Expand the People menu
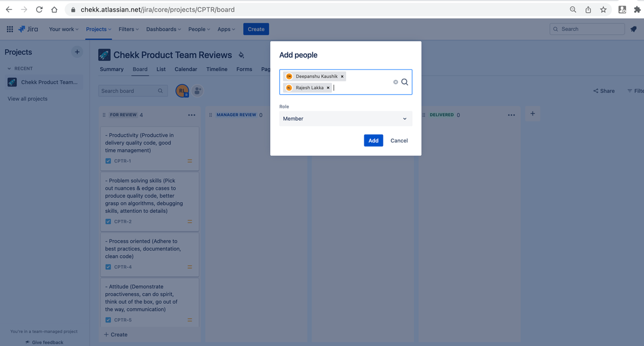 coord(199,29)
